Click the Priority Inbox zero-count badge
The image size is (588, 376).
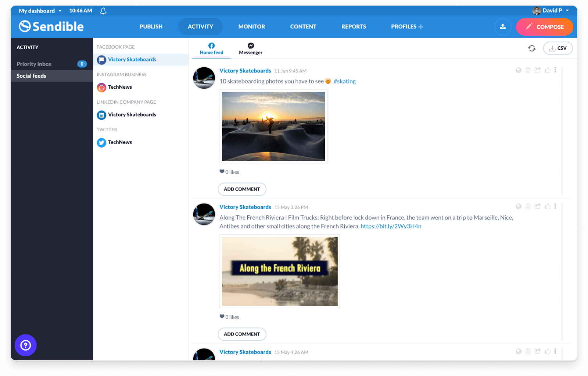(x=82, y=64)
